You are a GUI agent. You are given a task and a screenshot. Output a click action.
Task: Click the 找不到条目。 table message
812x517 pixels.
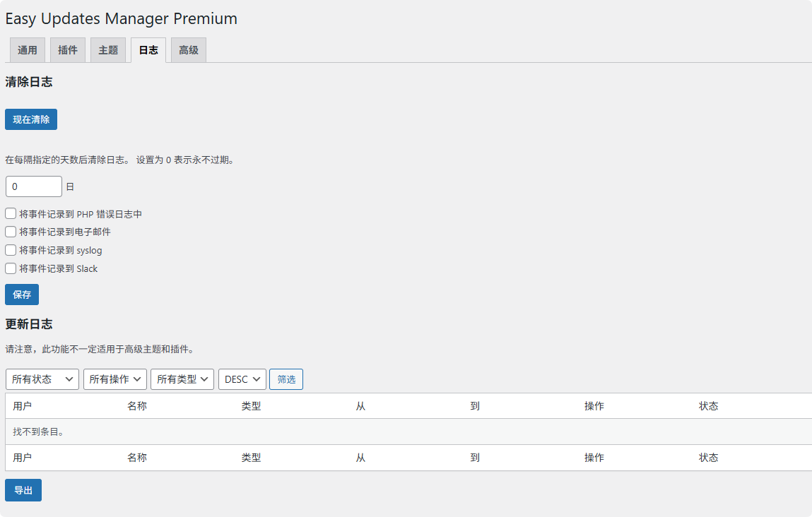click(x=39, y=432)
